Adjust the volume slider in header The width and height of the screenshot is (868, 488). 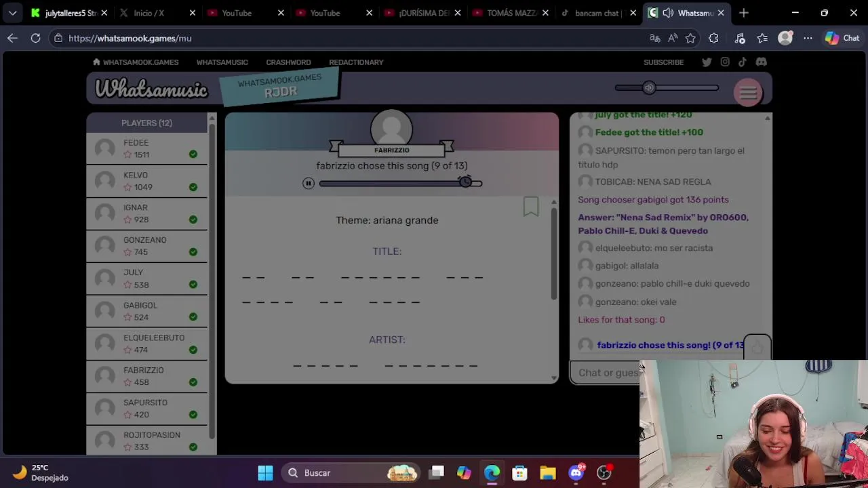(667, 87)
